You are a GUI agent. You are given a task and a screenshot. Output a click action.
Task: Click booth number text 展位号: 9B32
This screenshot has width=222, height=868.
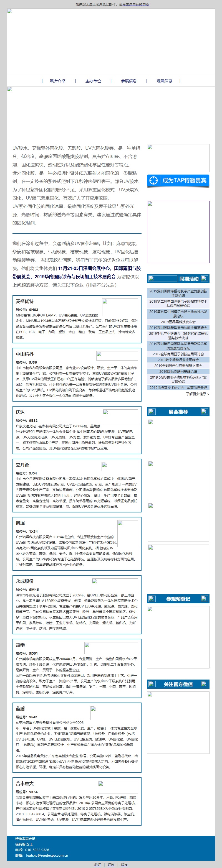coord(27,420)
